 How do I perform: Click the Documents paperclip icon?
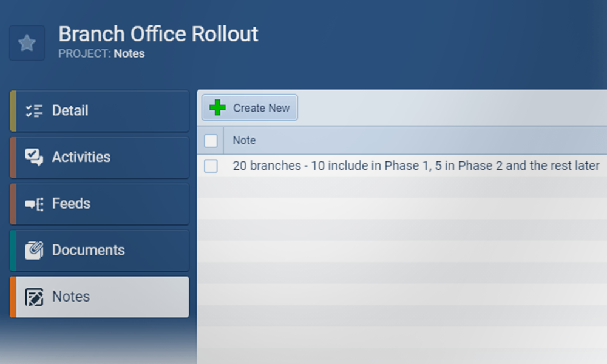(34, 251)
